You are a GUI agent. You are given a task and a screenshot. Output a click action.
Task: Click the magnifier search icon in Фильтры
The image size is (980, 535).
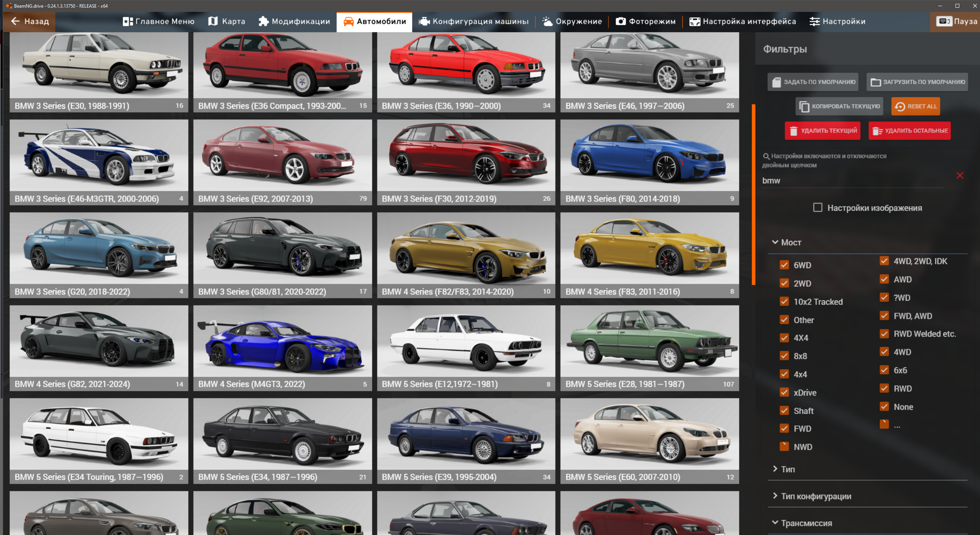[766, 156]
